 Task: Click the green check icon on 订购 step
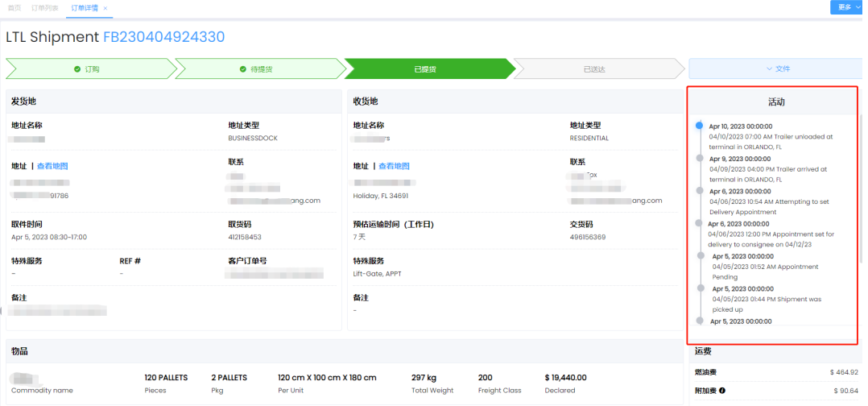(x=77, y=69)
